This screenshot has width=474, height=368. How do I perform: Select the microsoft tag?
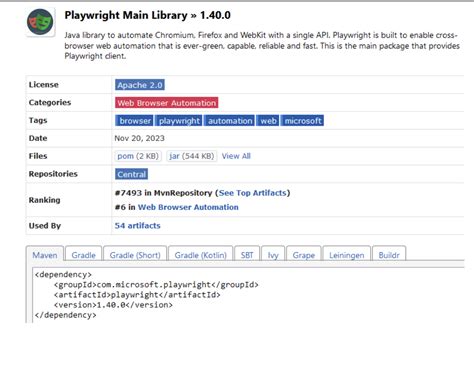pyautogui.click(x=302, y=121)
